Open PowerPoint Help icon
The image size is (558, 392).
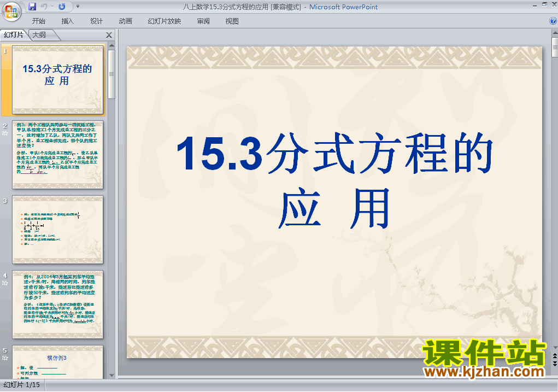[x=553, y=21]
